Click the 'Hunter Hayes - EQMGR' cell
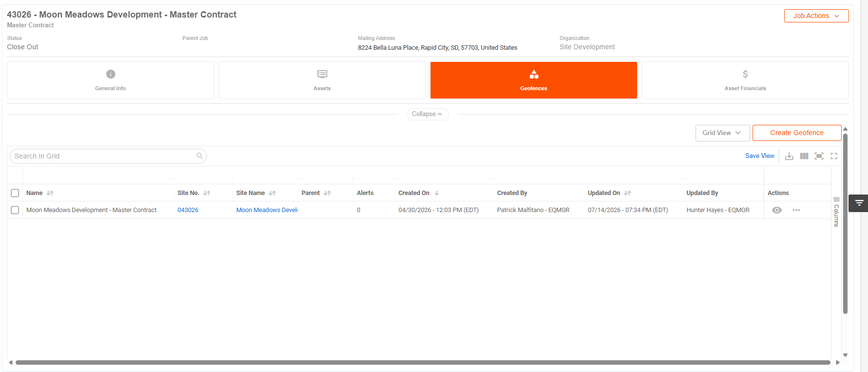The height and width of the screenshot is (372, 868). (717, 210)
